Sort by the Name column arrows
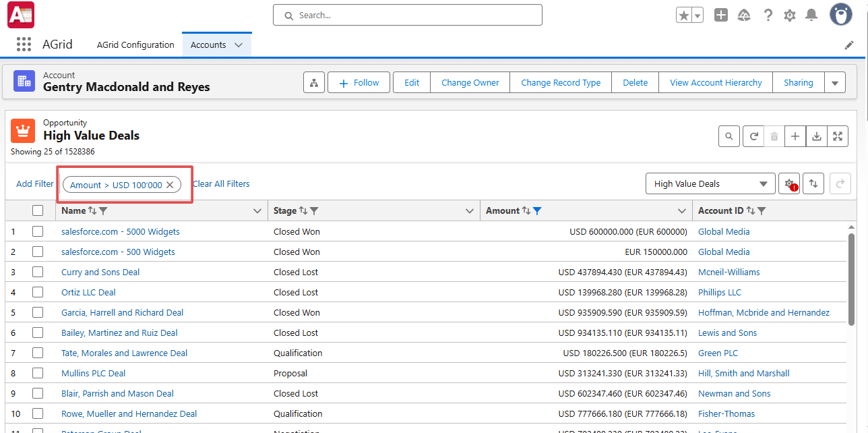The image size is (868, 433). [x=92, y=210]
